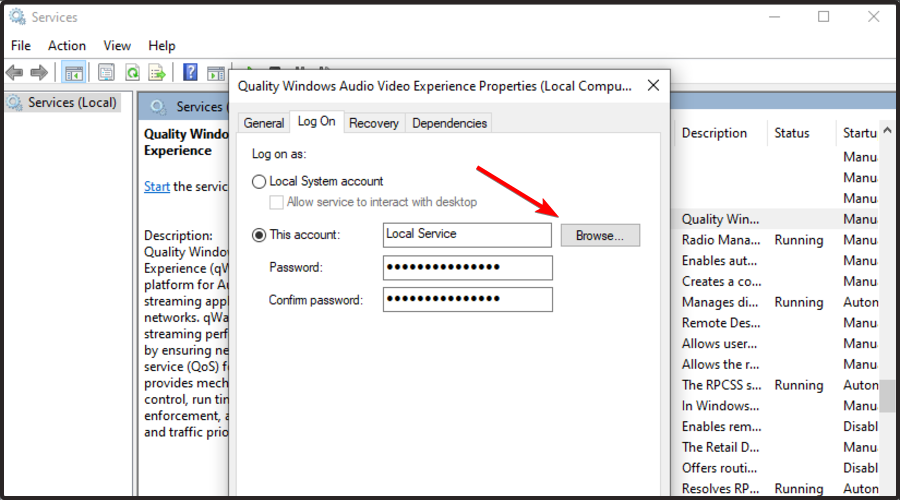900x500 pixels.
Task: Click the services list scrollbar thumb
Action: (887, 395)
